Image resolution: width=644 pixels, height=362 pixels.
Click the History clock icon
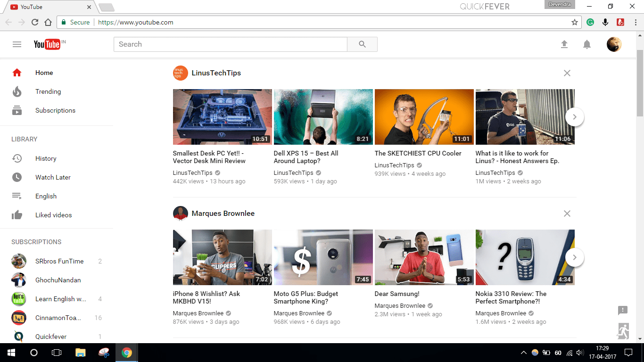click(x=17, y=158)
